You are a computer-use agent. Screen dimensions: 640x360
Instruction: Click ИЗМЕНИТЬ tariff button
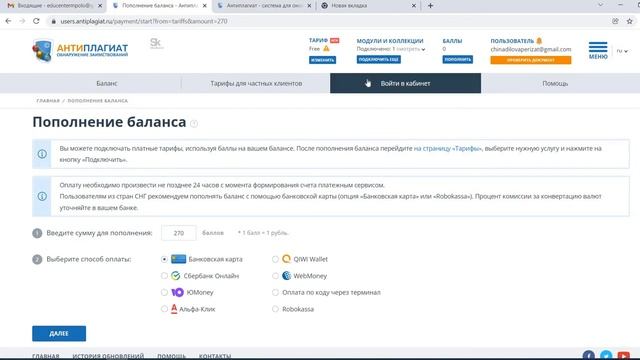pyautogui.click(x=322, y=60)
